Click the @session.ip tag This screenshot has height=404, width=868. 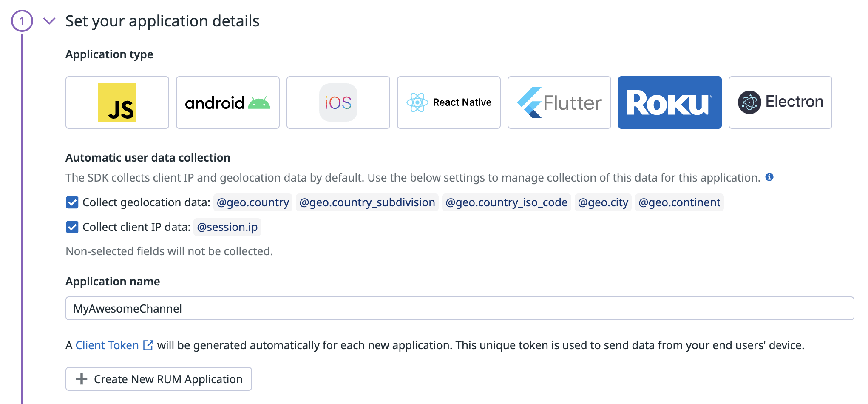click(x=227, y=227)
